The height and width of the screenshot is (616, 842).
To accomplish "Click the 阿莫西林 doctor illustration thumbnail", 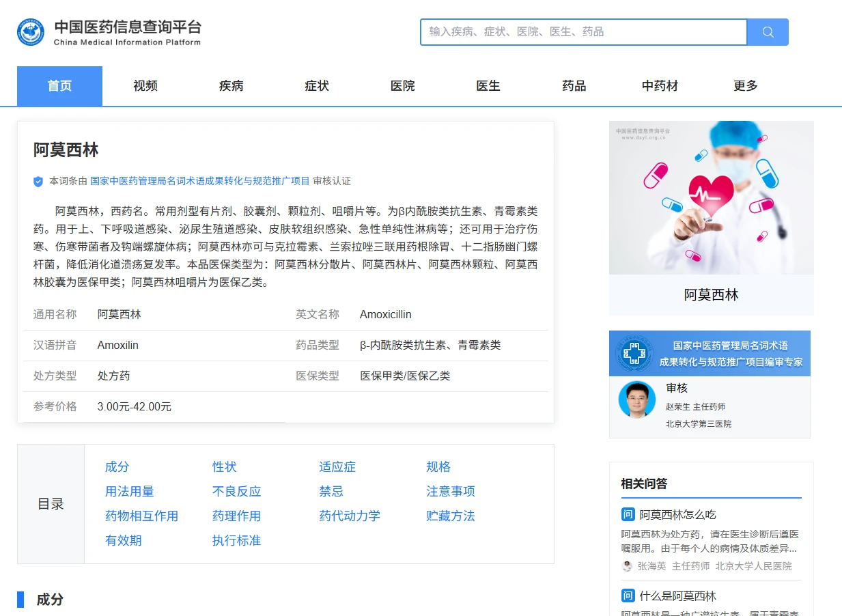I will pyautogui.click(x=711, y=198).
